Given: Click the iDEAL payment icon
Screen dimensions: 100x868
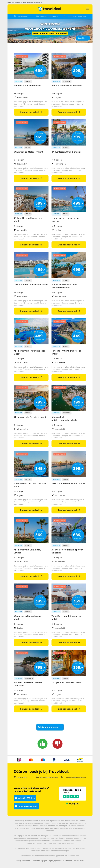Looking at the screenshot, I should 19,760.
